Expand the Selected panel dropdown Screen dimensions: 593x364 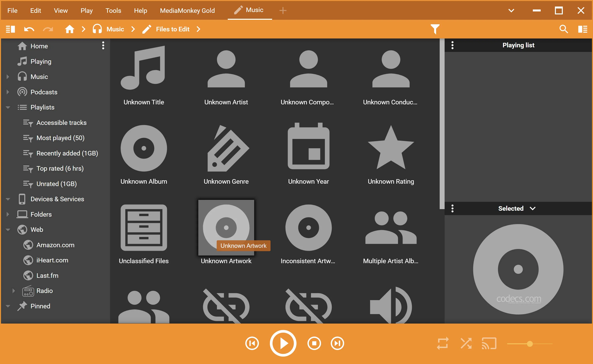(533, 208)
